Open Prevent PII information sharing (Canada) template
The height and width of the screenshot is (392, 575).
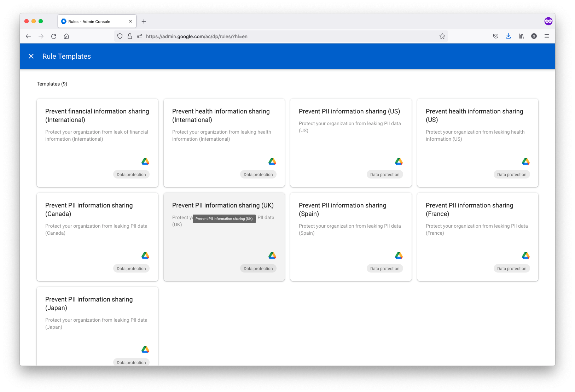click(97, 237)
